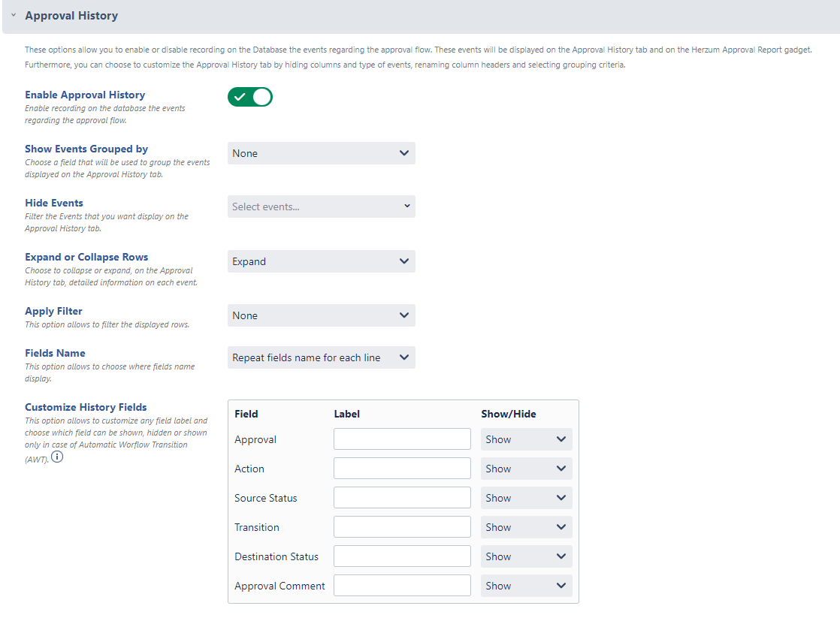840x618 pixels.
Task: Click the Source Status label input field
Action: pos(402,498)
